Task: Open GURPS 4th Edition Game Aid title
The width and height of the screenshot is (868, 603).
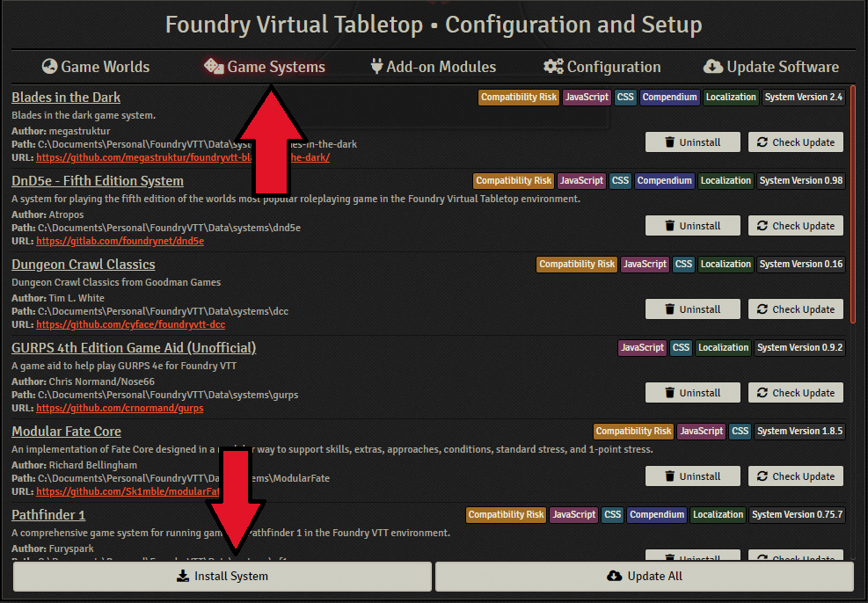Action: click(134, 348)
